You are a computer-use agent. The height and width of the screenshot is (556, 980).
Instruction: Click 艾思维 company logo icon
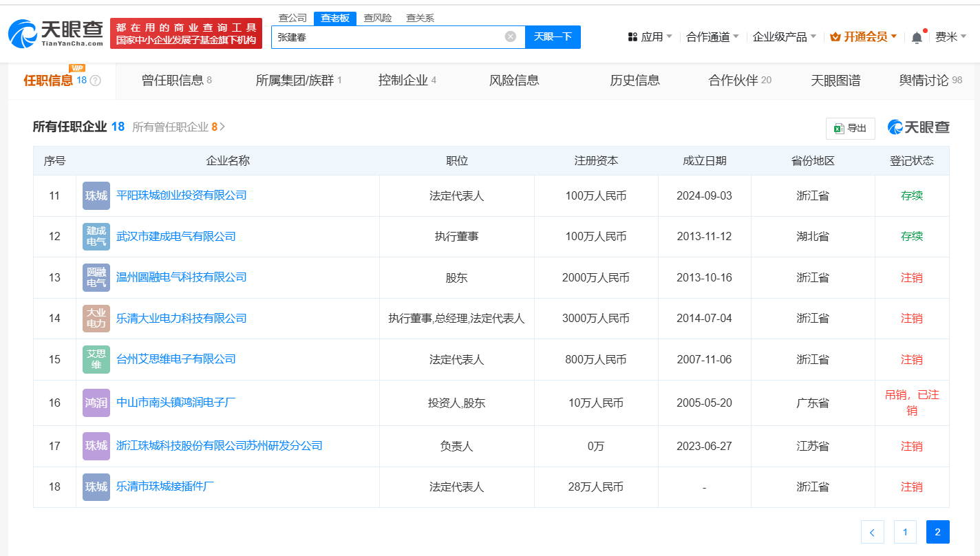96,359
